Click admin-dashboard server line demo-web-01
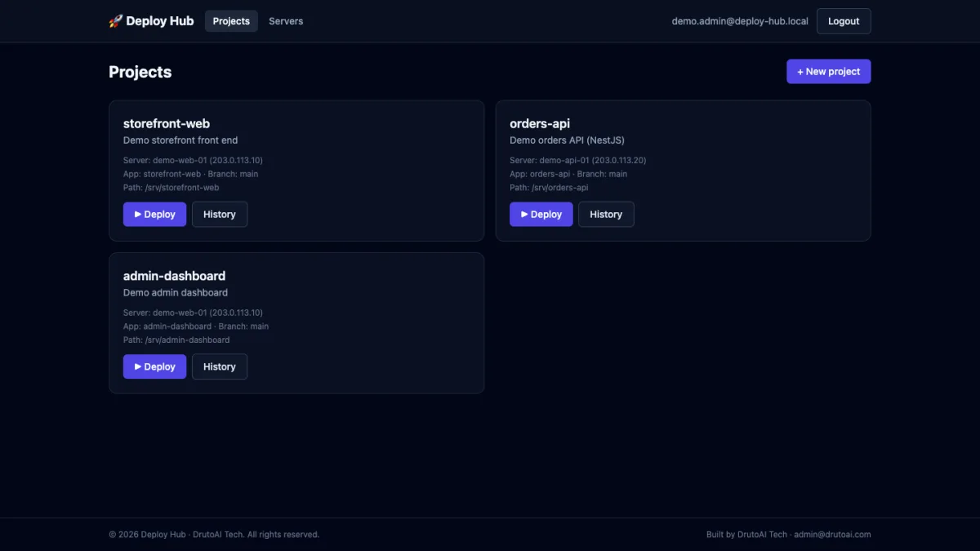The height and width of the screenshot is (551, 980). 193,313
